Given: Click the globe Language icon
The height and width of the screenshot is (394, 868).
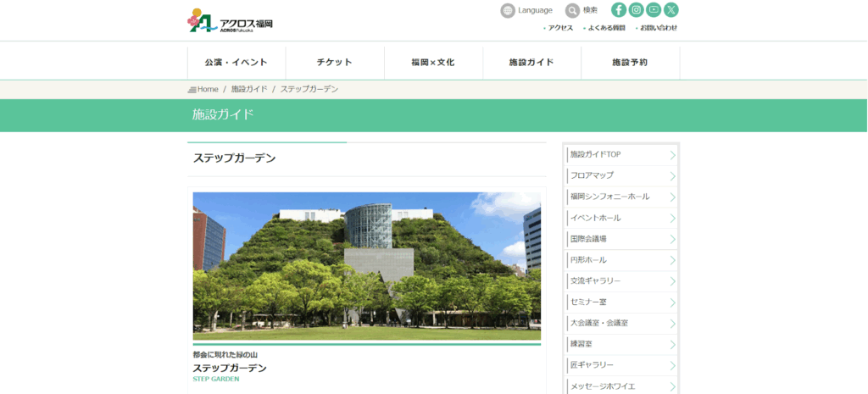Looking at the screenshot, I should (508, 10).
